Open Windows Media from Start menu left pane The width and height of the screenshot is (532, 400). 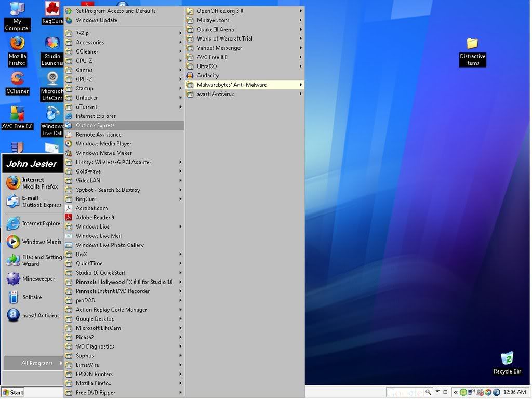point(33,242)
